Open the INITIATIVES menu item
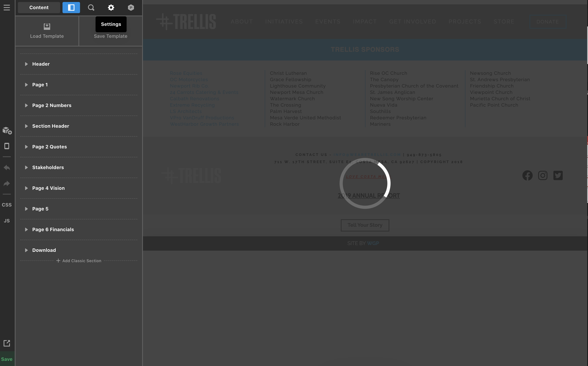588x366 pixels. [x=284, y=21]
